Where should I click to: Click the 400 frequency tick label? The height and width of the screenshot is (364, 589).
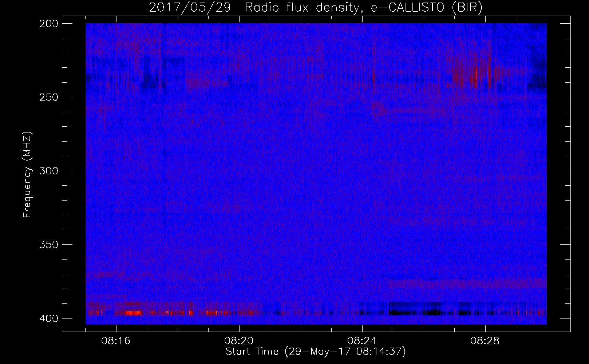(x=48, y=318)
